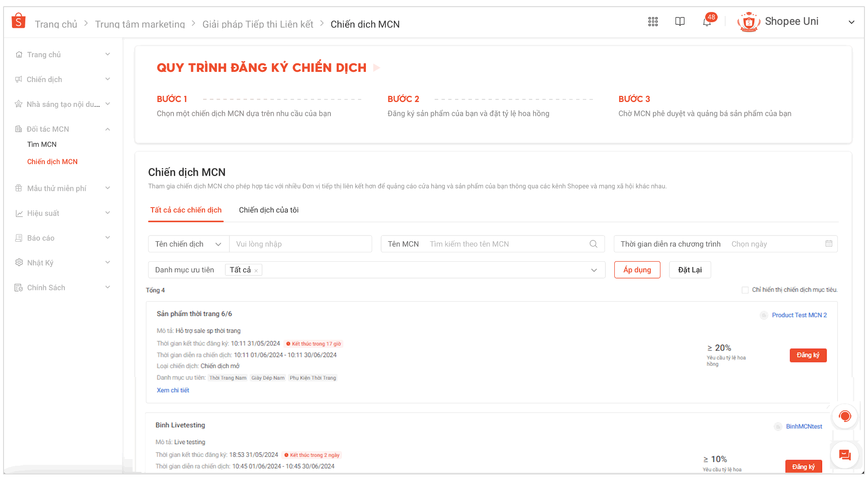Click 'Đăng ký' on Sản phẩm thời trang campaign

808,355
